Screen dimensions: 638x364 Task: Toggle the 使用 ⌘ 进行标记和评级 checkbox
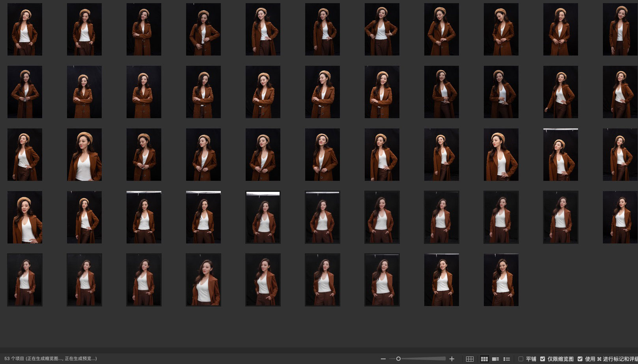pos(580,359)
